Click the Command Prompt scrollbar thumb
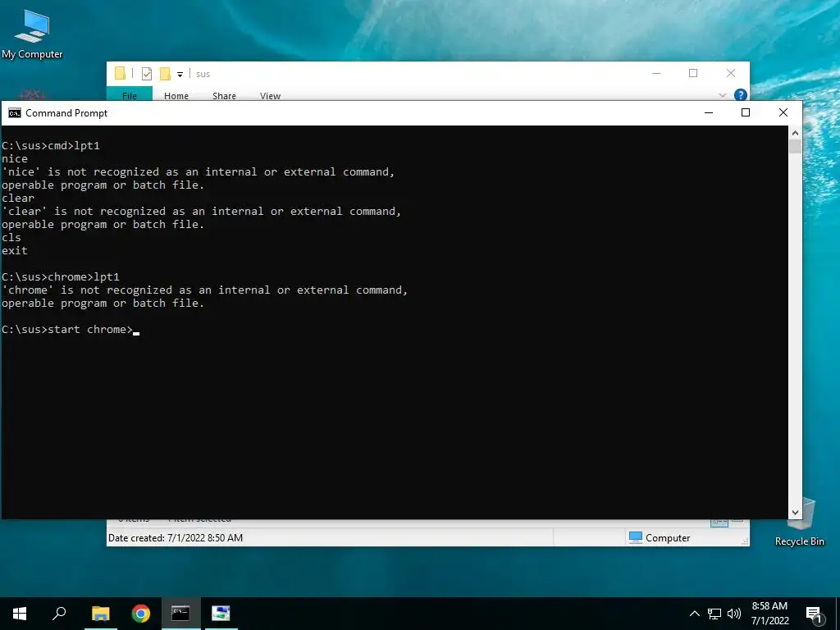840x630 pixels. tap(795, 146)
